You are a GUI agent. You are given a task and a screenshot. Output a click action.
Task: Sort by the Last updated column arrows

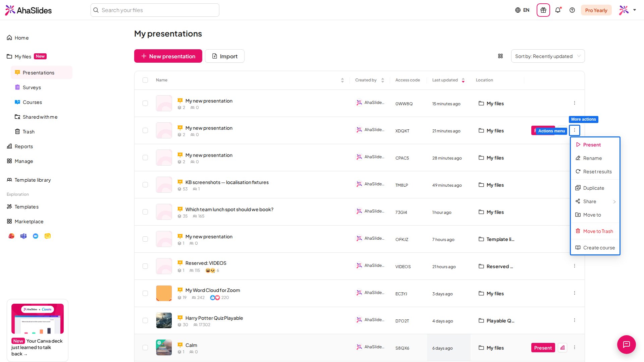point(463,80)
